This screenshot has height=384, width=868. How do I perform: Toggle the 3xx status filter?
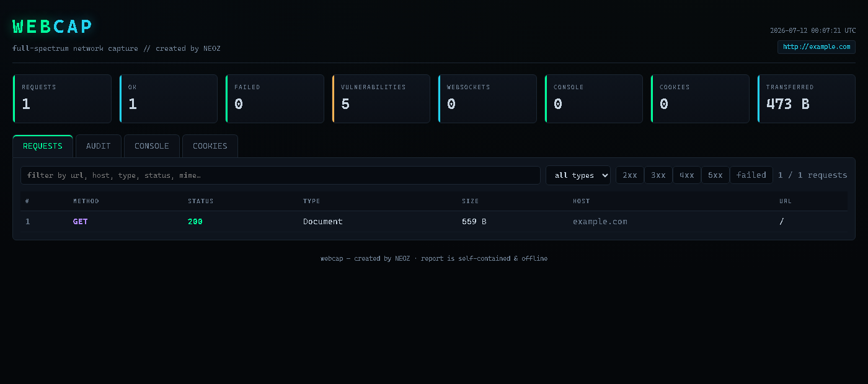click(x=658, y=175)
